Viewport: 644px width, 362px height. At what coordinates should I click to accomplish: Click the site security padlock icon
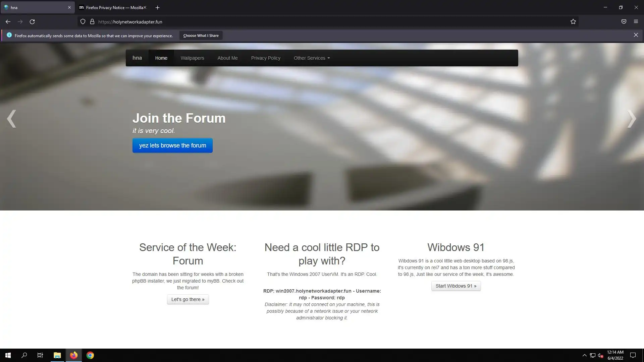92,22
